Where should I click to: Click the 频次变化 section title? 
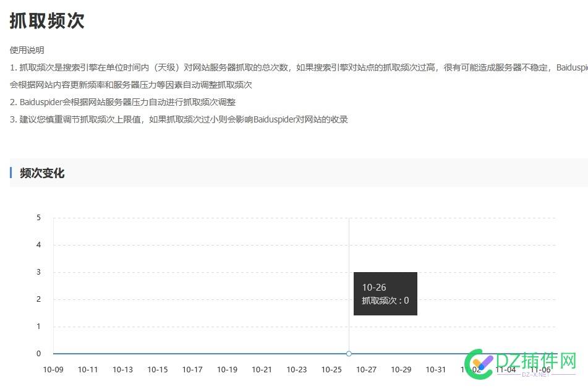[42, 173]
